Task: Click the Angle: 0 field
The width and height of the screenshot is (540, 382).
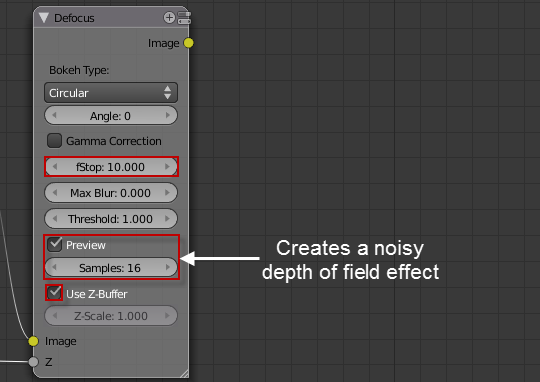Action: [x=111, y=116]
